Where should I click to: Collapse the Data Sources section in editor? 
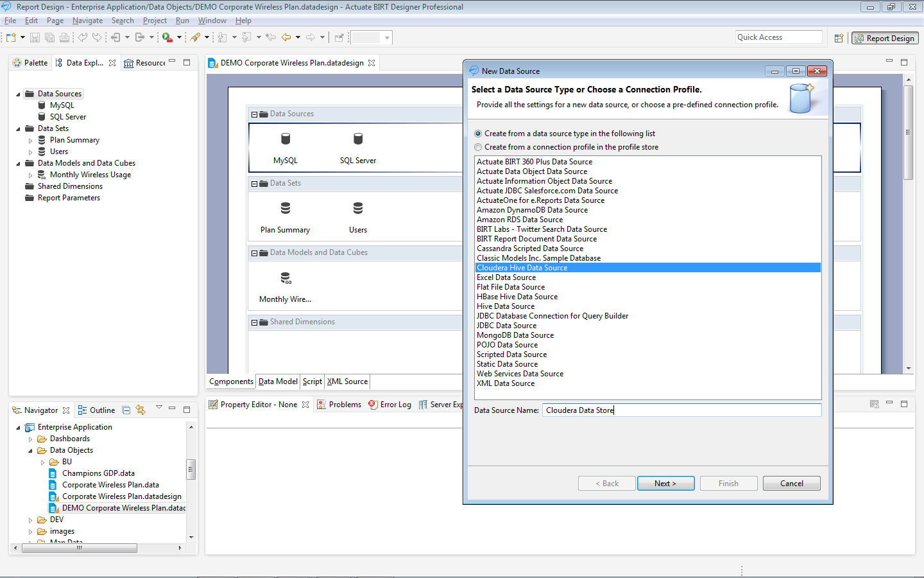point(254,114)
